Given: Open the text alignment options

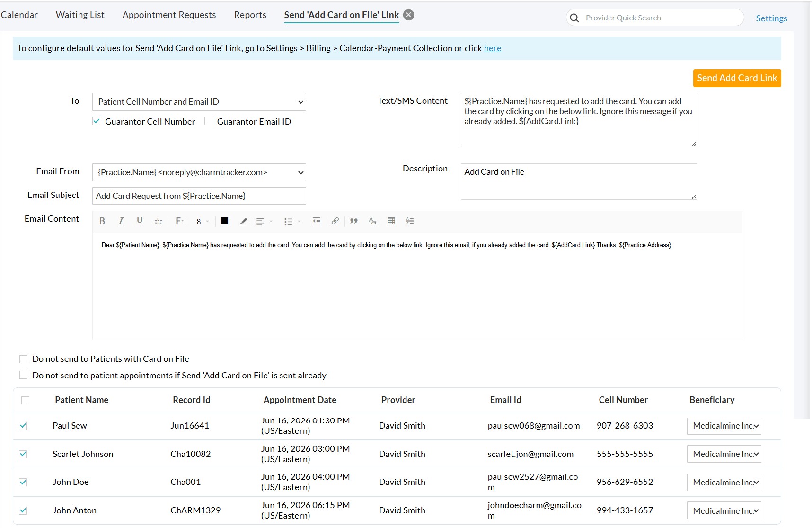Looking at the screenshot, I should pos(264,222).
